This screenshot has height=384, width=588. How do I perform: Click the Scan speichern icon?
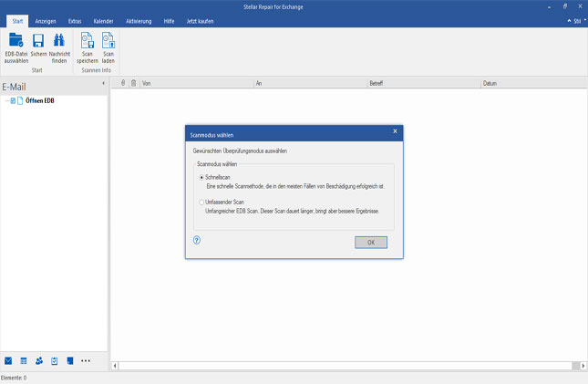click(88, 40)
